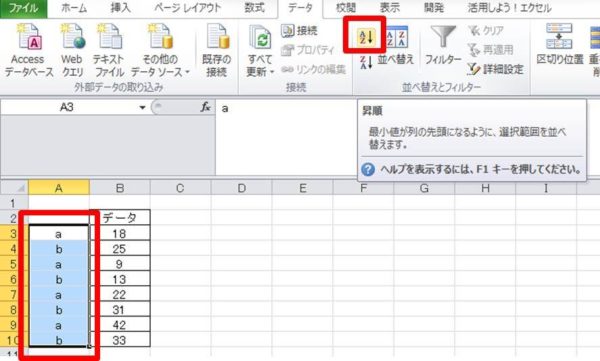Screen dimensions: 600x361
Task: Click the cell with value 42
Action: (x=120, y=325)
